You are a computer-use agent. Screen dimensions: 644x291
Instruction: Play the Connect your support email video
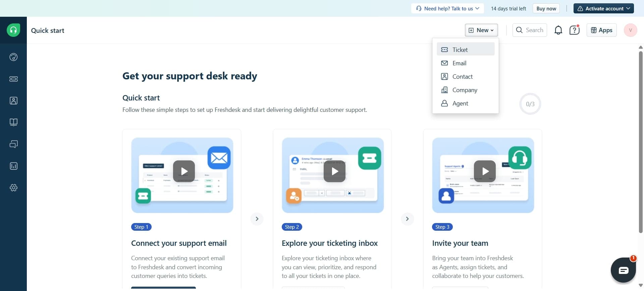coord(184,171)
